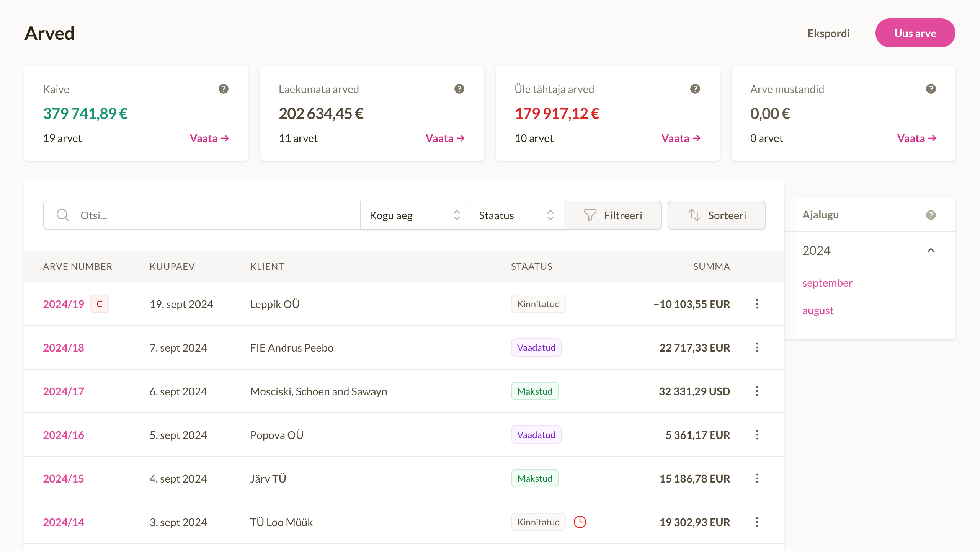Collapse the 2024 year in Ajalugu

[x=931, y=251]
